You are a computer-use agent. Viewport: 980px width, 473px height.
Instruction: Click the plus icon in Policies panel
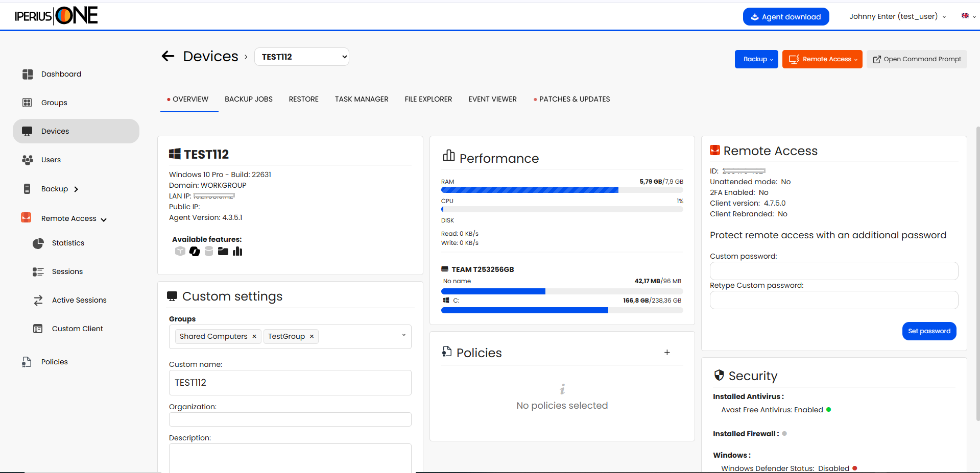(x=667, y=353)
